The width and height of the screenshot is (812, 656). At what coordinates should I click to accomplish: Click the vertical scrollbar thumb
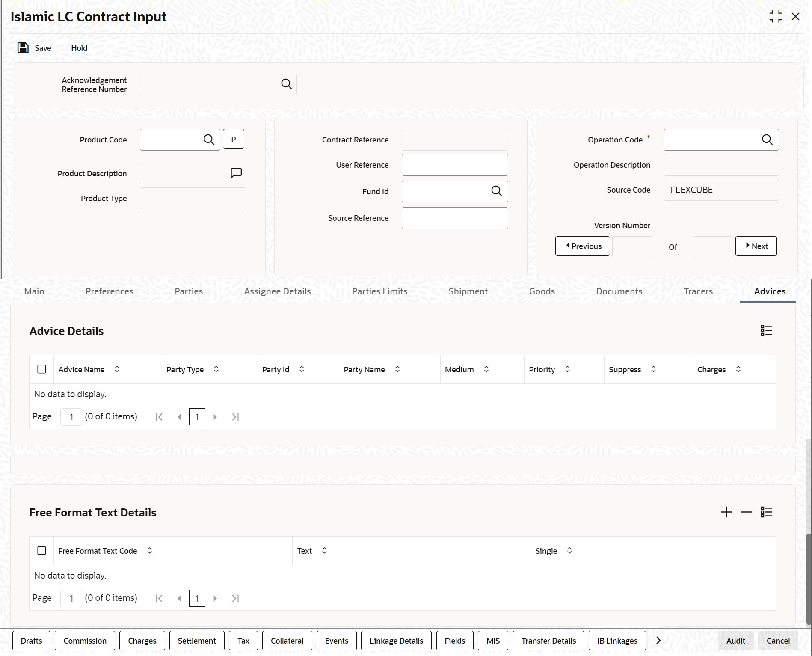tap(808, 579)
